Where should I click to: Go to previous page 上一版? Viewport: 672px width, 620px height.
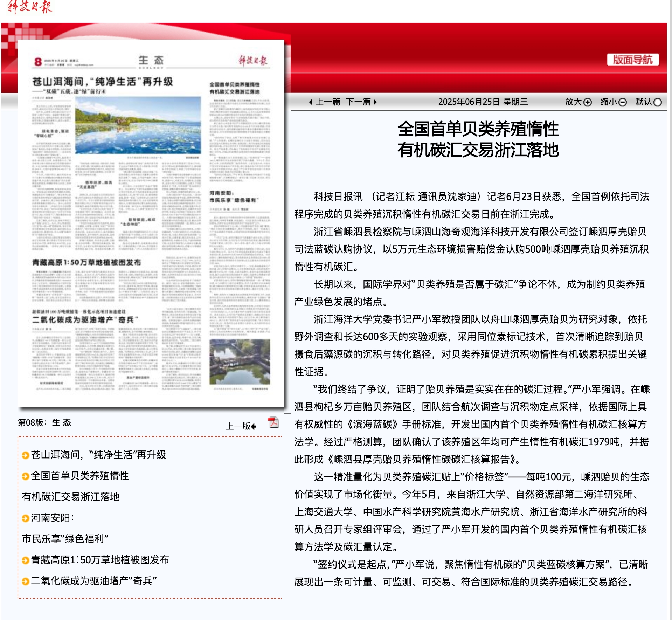pyautogui.click(x=241, y=426)
